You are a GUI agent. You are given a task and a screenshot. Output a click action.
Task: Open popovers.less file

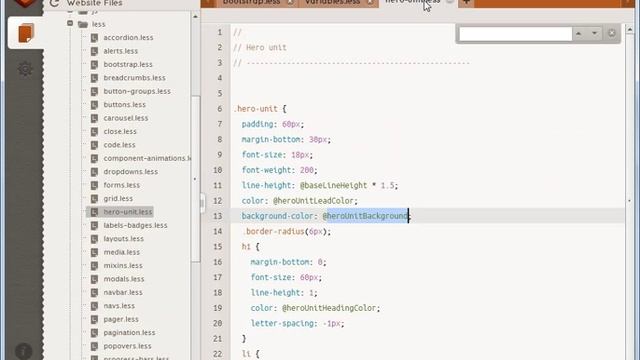(127, 347)
